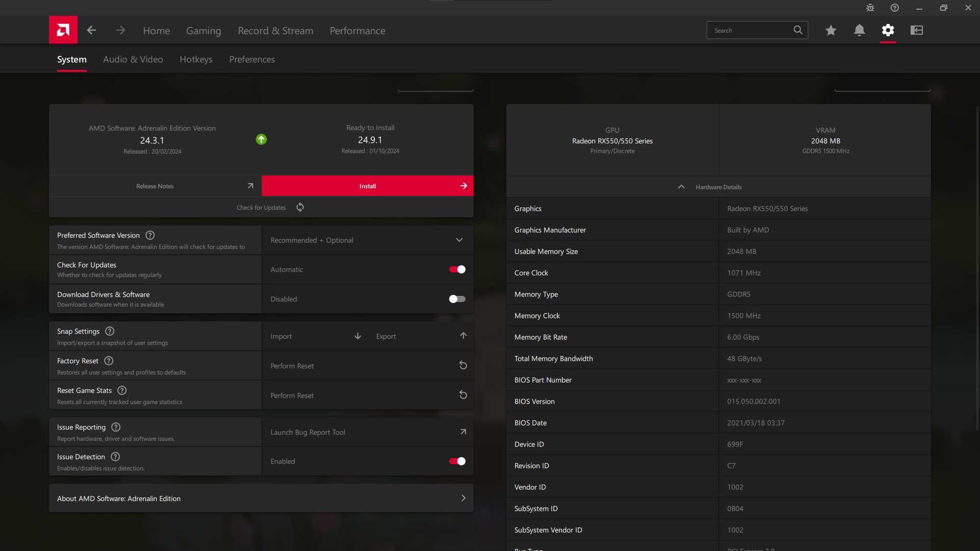Click the right-side vertical scrollbar
This screenshot has height=551, width=980.
[x=977, y=268]
